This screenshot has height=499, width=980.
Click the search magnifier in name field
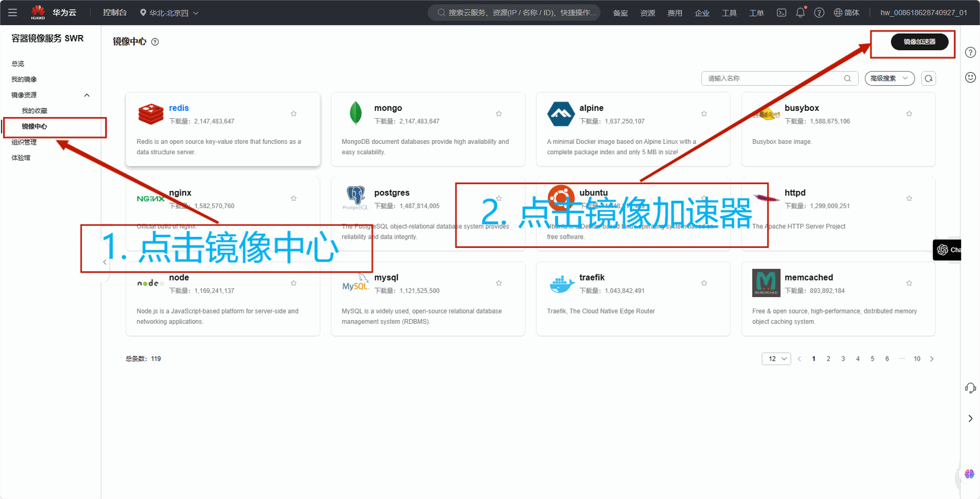pyautogui.click(x=848, y=78)
